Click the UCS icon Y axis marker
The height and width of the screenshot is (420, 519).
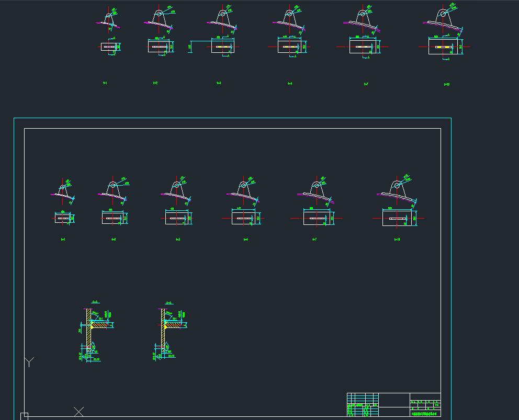pos(29,362)
